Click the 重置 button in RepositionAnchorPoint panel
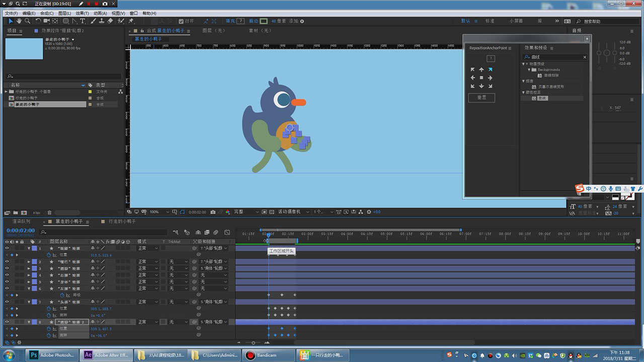 481,97
